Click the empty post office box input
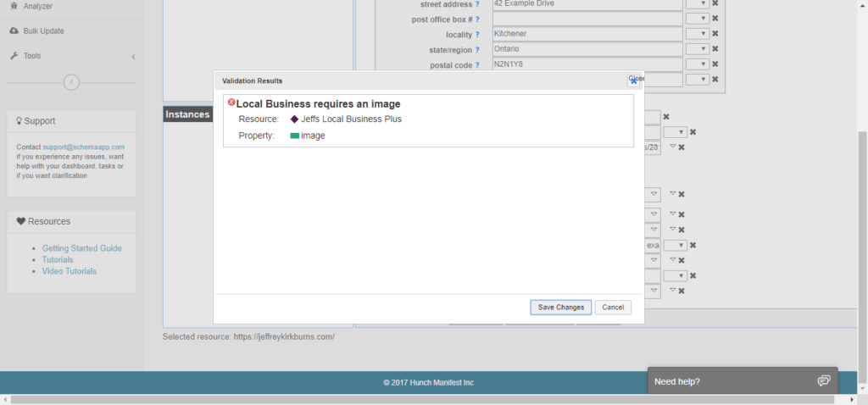Viewport: 868px width, 405px height. [587, 19]
